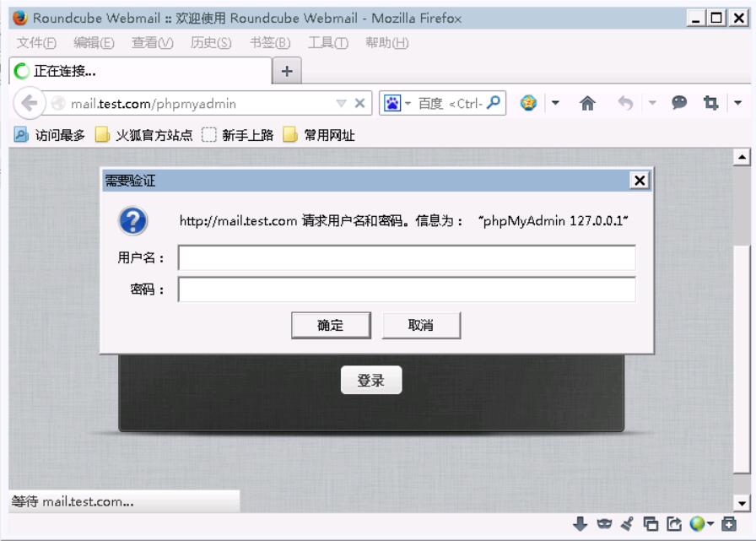Click the share arrow icon in status bar

click(674, 523)
